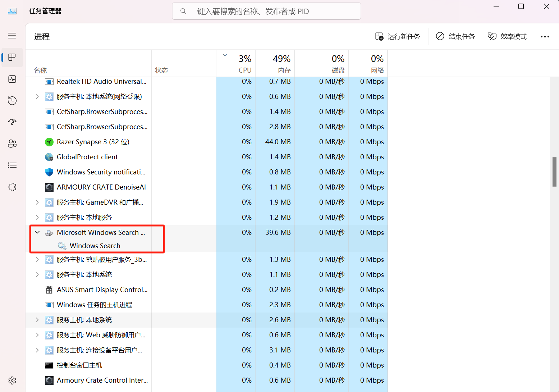Screen dimensions: 559x392
Task: Click the vertical scrollbar thumb
Action: 554,172
